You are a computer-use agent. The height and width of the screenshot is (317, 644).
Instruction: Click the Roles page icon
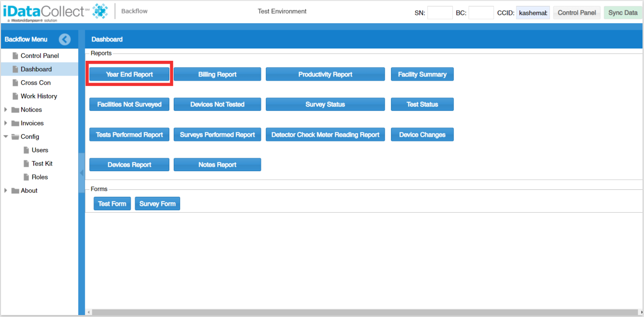coord(27,177)
